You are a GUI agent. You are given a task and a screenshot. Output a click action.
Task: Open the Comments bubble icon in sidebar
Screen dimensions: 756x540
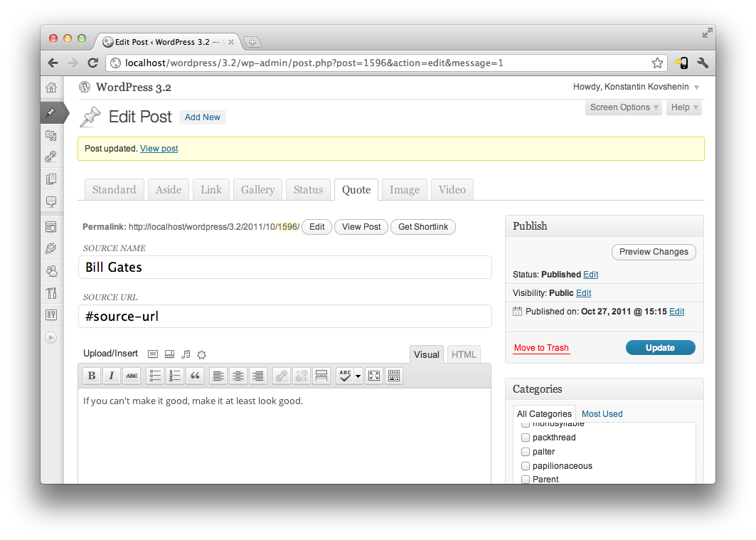coord(51,201)
